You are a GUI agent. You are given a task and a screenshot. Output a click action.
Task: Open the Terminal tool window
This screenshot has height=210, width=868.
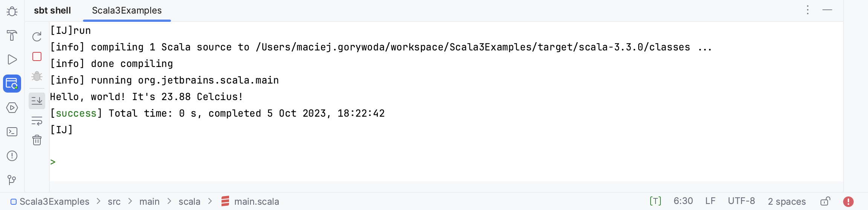pos(12,132)
